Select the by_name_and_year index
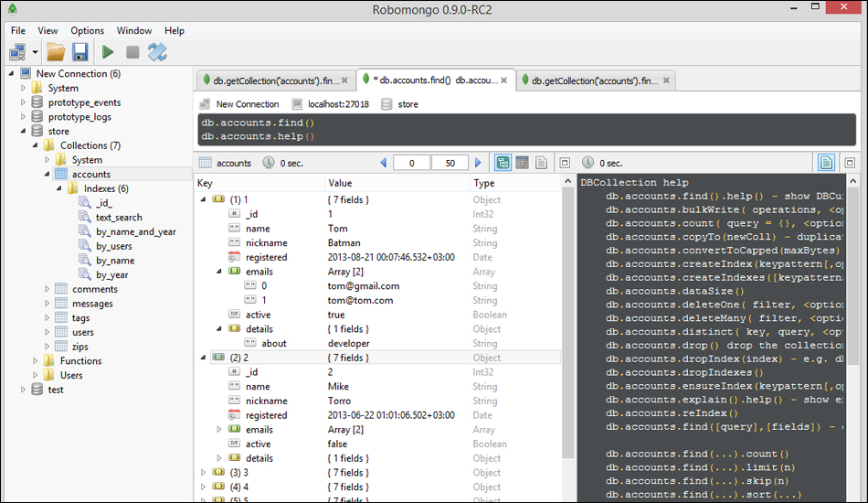 135,231
